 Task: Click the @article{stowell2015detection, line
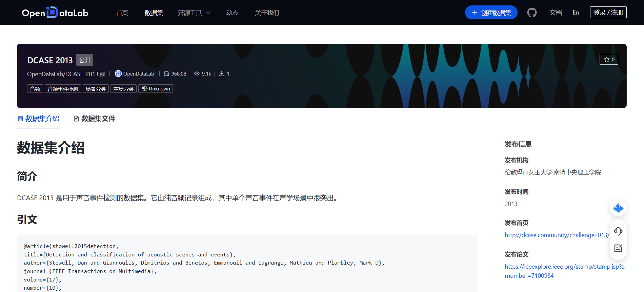click(x=71, y=246)
